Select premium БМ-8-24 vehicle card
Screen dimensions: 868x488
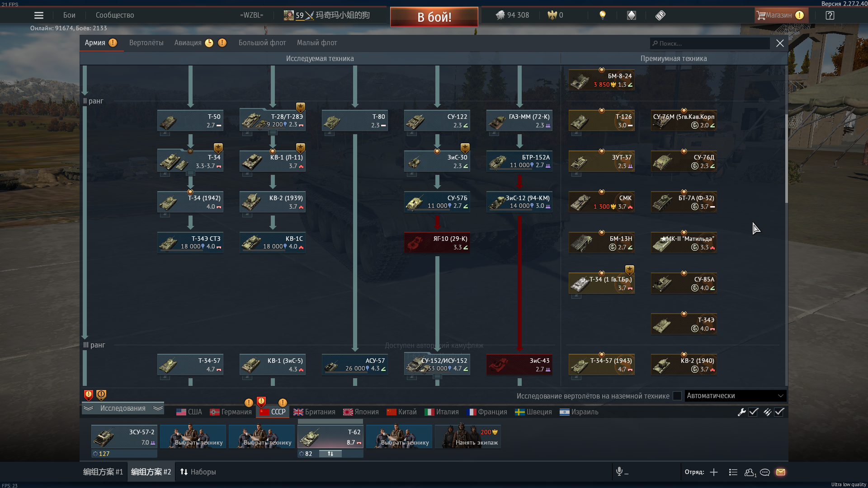(602, 80)
